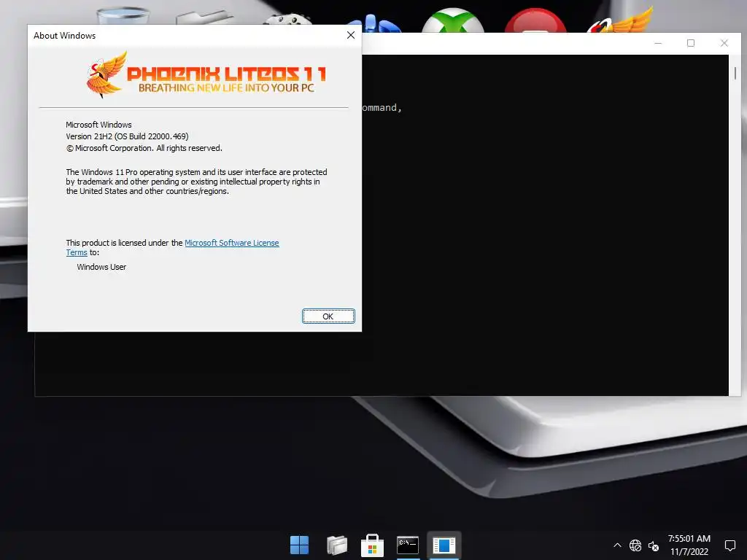The height and width of the screenshot is (560, 747).
Task: Open the Windows Start menu
Action: pos(300,545)
